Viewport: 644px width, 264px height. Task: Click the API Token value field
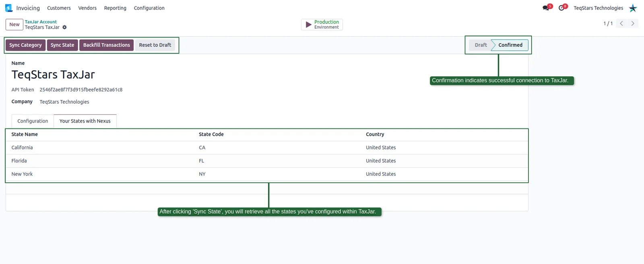click(81, 90)
